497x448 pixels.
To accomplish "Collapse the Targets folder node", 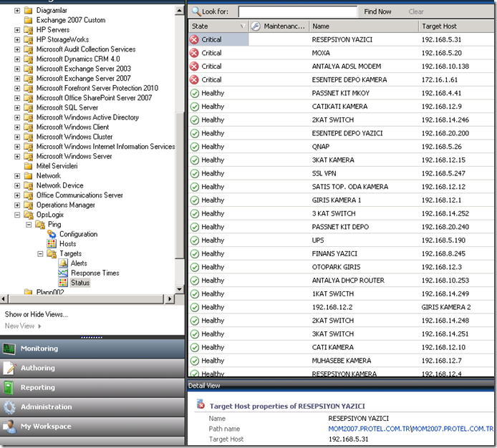I will (40, 253).
